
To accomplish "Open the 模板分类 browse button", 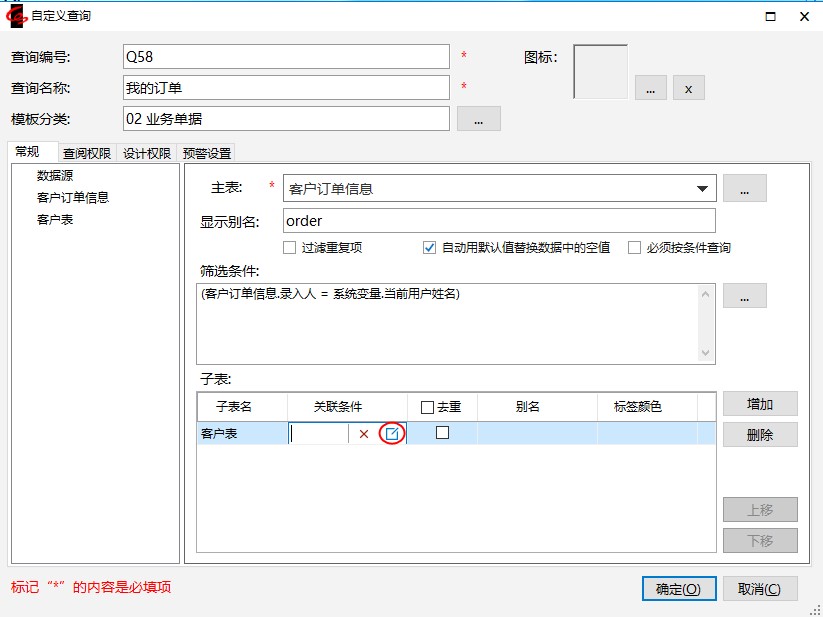I will pos(478,119).
